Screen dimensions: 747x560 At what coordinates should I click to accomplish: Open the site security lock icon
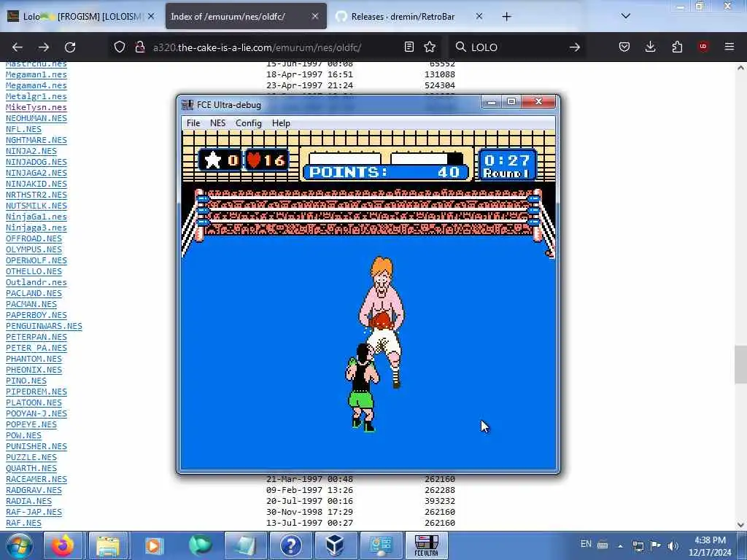(139, 47)
